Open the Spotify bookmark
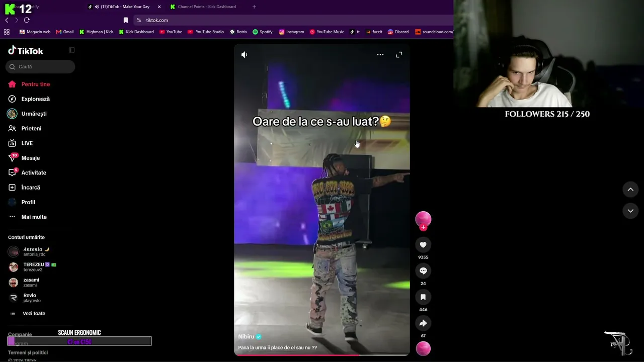The height and width of the screenshot is (362, 644). coord(263,32)
